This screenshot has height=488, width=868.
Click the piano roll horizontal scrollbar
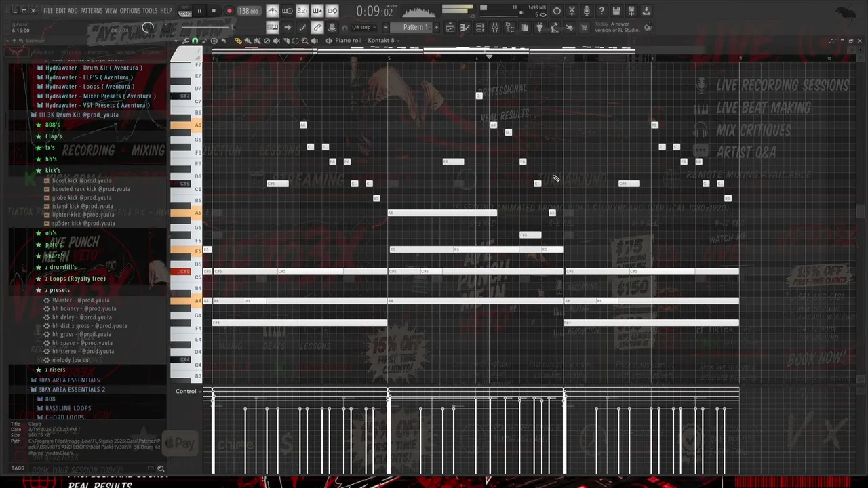click(x=422, y=50)
